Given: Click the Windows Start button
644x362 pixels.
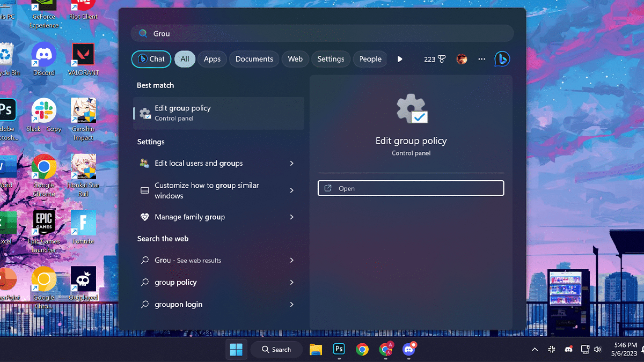Looking at the screenshot, I should [236, 350].
